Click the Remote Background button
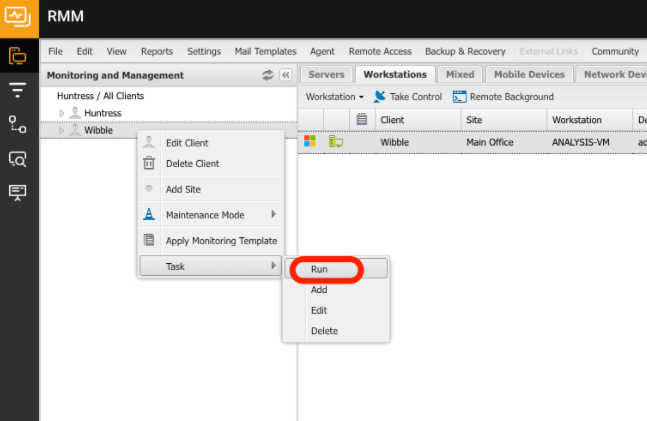Image resolution: width=647 pixels, height=421 pixels. [x=503, y=97]
